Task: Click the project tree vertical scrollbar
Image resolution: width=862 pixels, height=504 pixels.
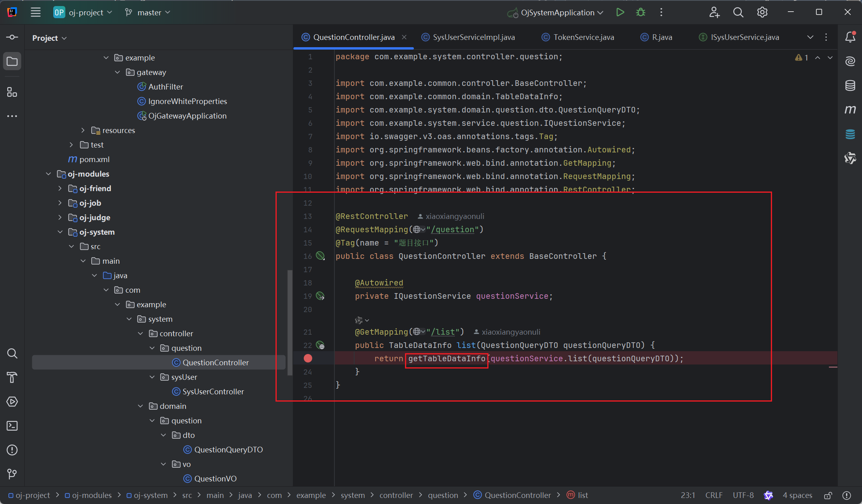Action: coord(289,323)
